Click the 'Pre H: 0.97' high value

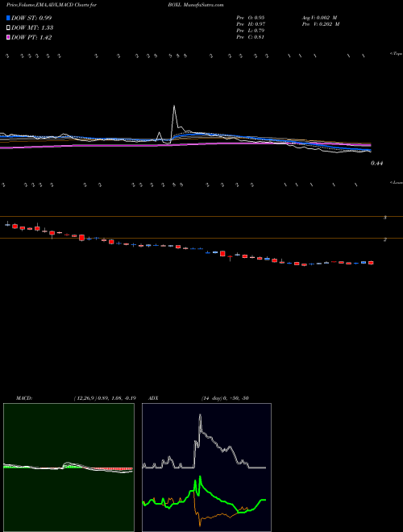[x=251, y=24]
